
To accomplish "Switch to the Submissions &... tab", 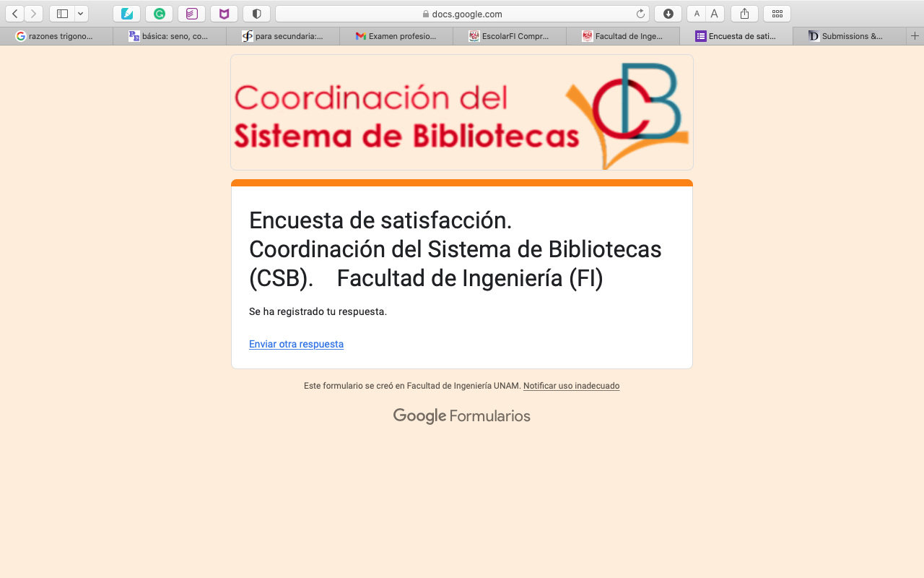I will pos(850,36).
